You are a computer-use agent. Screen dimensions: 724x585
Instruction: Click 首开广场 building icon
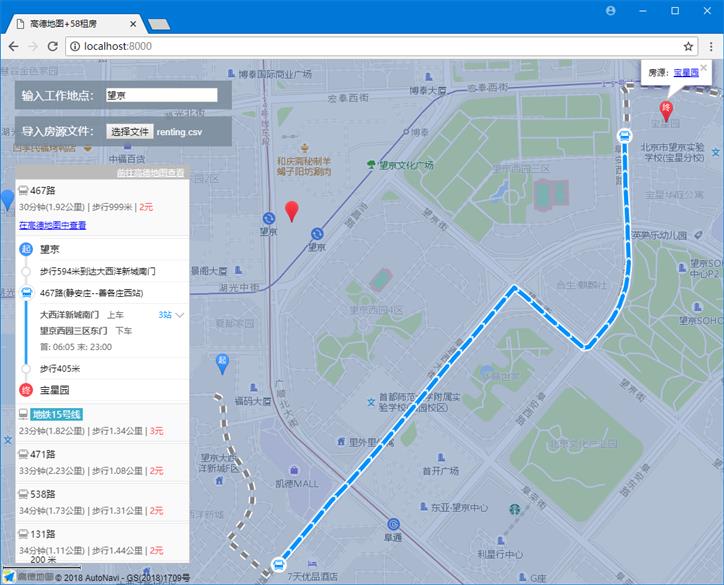tap(441, 457)
